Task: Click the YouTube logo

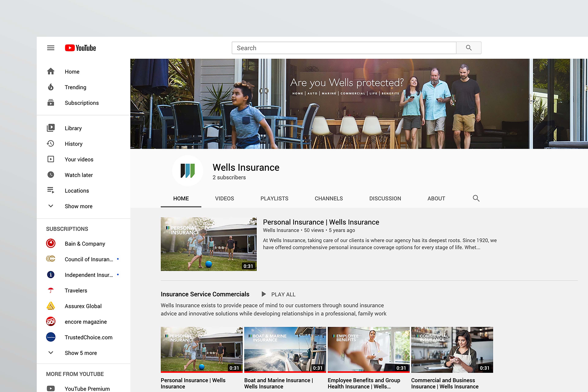Action: (x=80, y=48)
